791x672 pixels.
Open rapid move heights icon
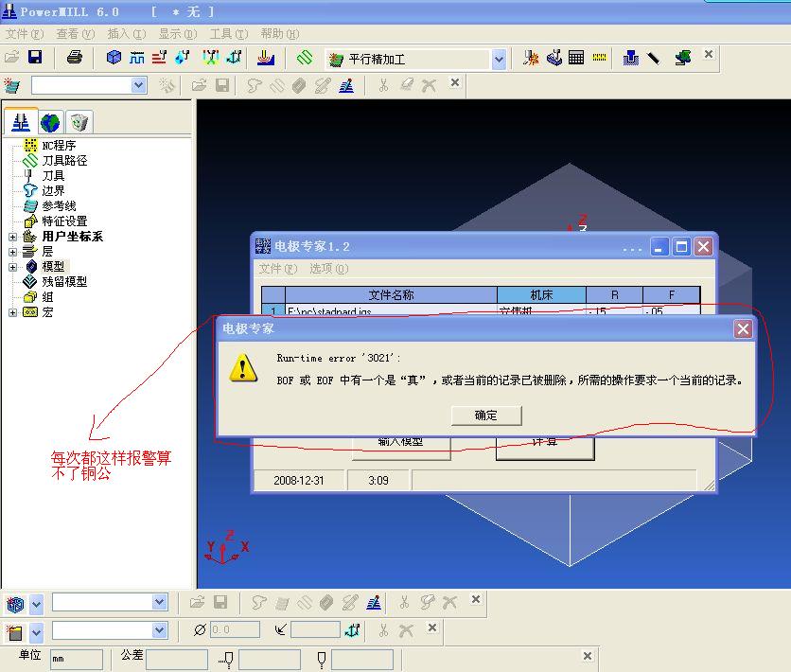pyautogui.click(x=159, y=57)
